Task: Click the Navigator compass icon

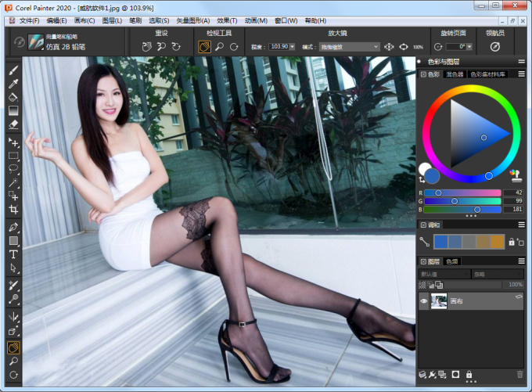Action: 494,47
